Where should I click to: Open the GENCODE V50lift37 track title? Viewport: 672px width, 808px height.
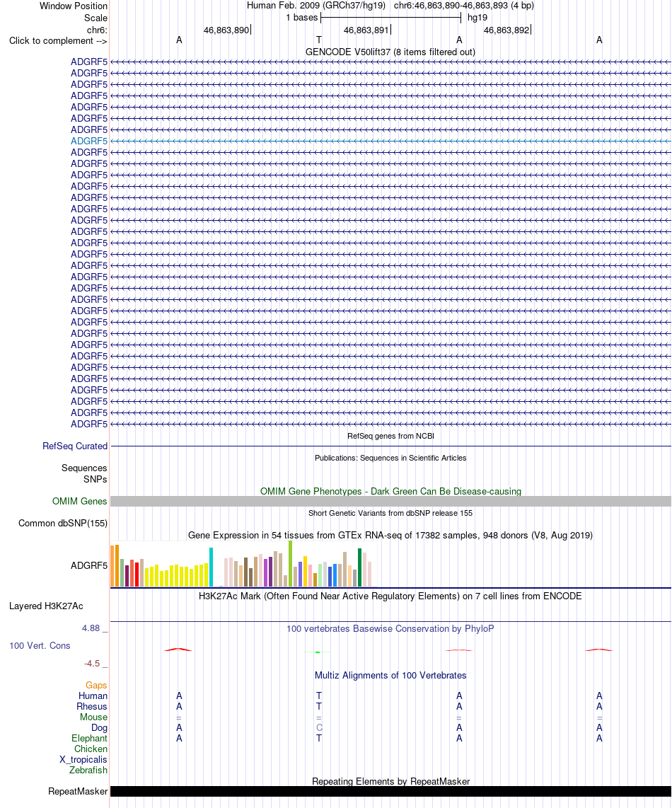pyautogui.click(x=390, y=52)
